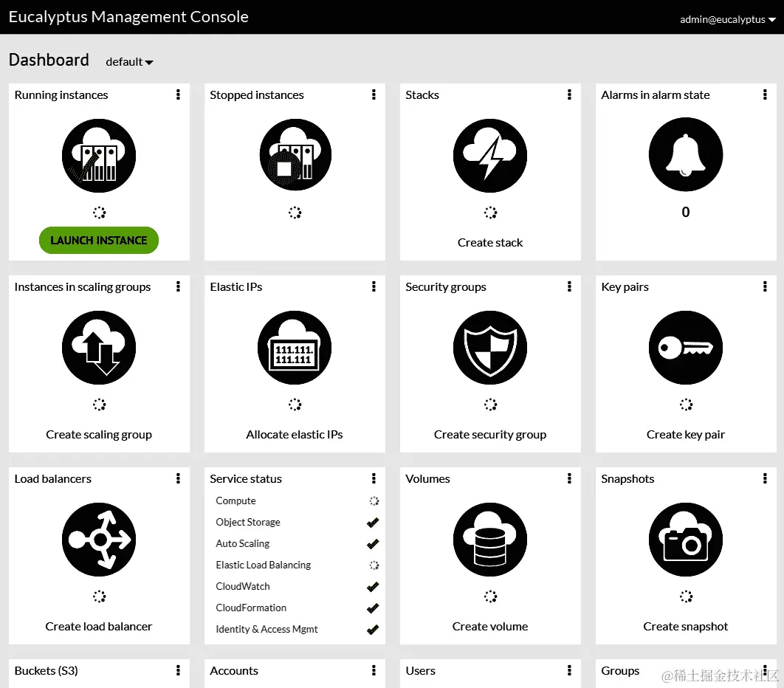Click the Elastic Load Balancing service row

295,565
